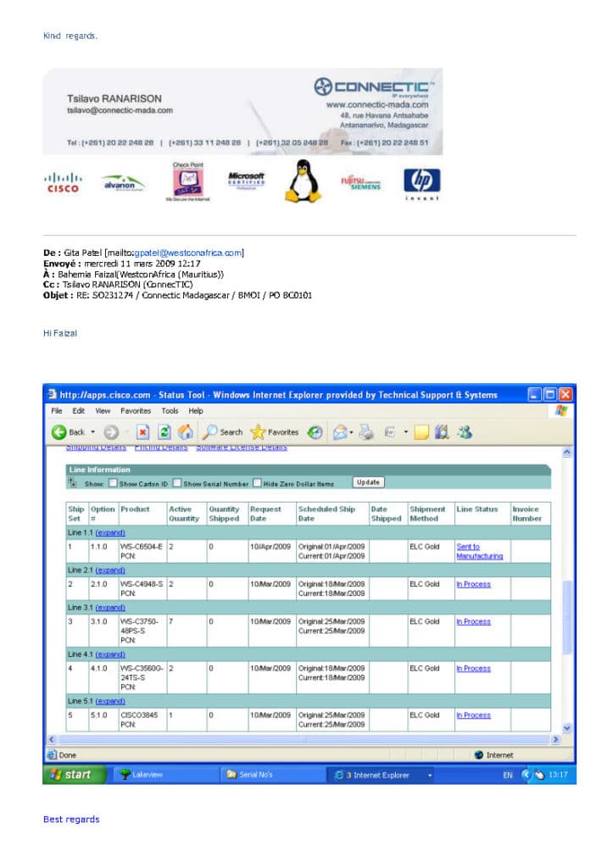Open gpatel@westconafrica.com mail link
The height and width of the screenshot is (868, 613).
[187, 253]
